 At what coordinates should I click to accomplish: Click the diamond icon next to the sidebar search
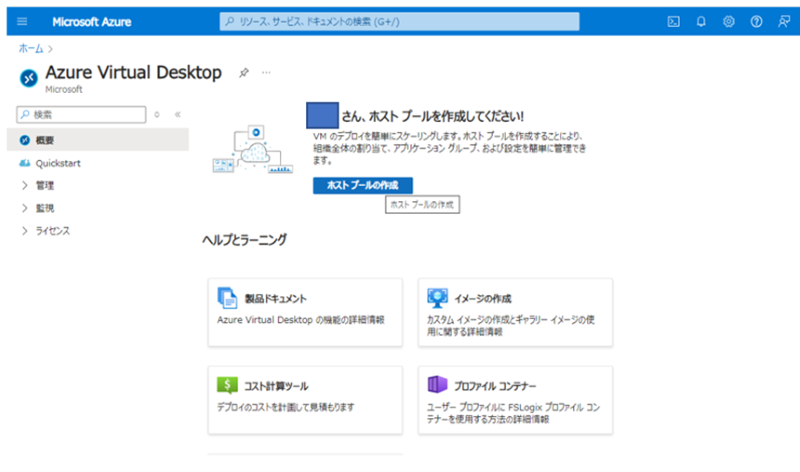click(x=157, y=114)
